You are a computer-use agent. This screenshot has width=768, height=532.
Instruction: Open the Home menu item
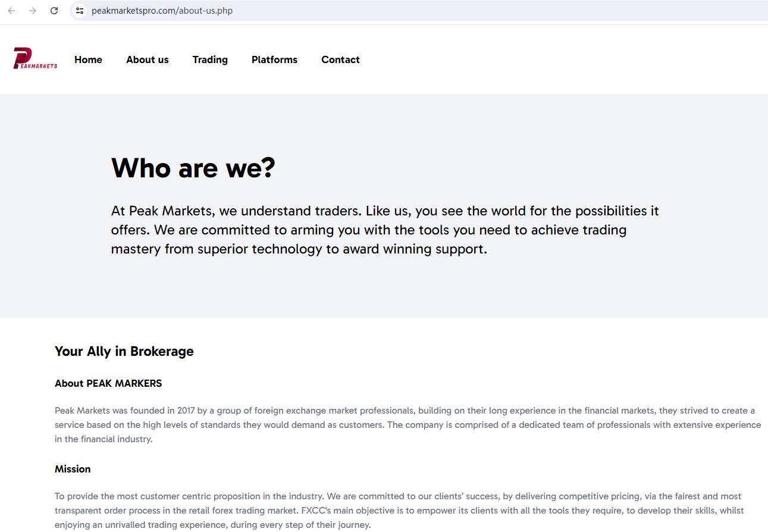(88, 60)
